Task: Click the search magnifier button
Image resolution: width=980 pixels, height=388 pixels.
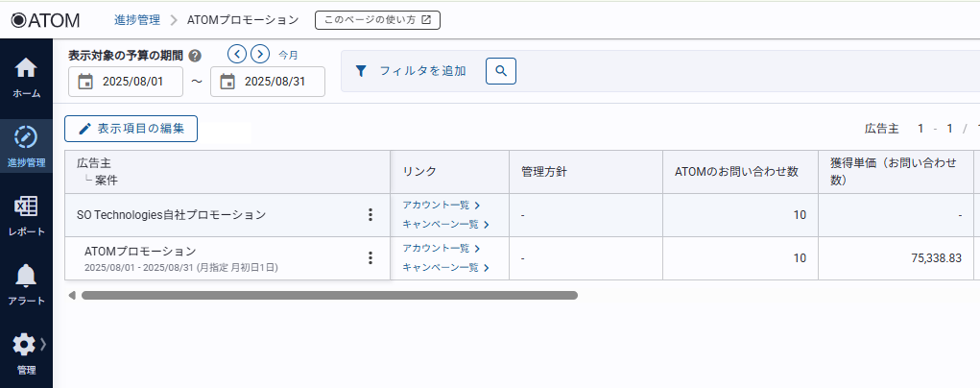Action: (x=501, y=71)
